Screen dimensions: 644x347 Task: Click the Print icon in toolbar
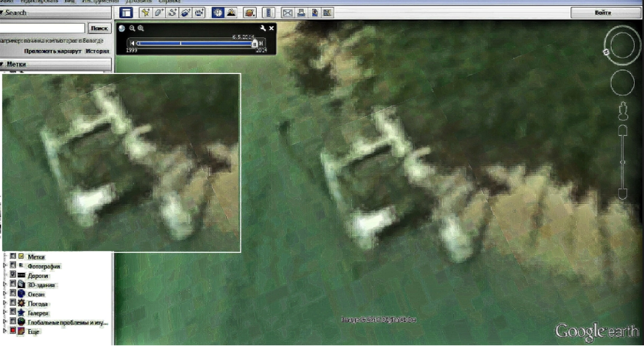pos(301,13)
